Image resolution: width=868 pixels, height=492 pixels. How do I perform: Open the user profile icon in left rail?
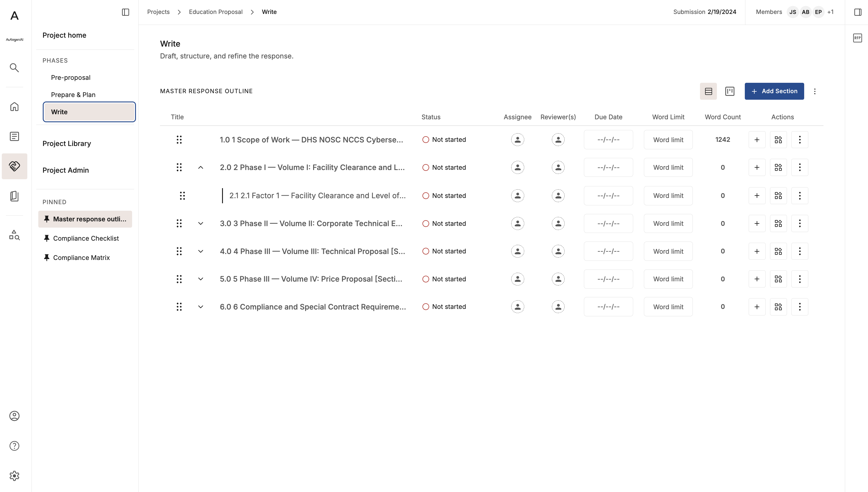(x=15, y=416)
